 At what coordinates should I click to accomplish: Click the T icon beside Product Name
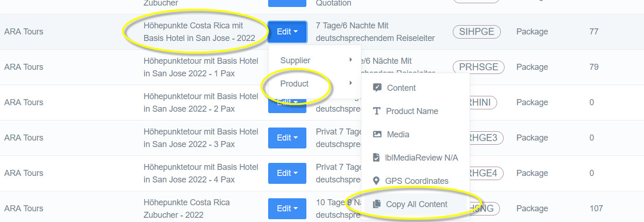377,111
